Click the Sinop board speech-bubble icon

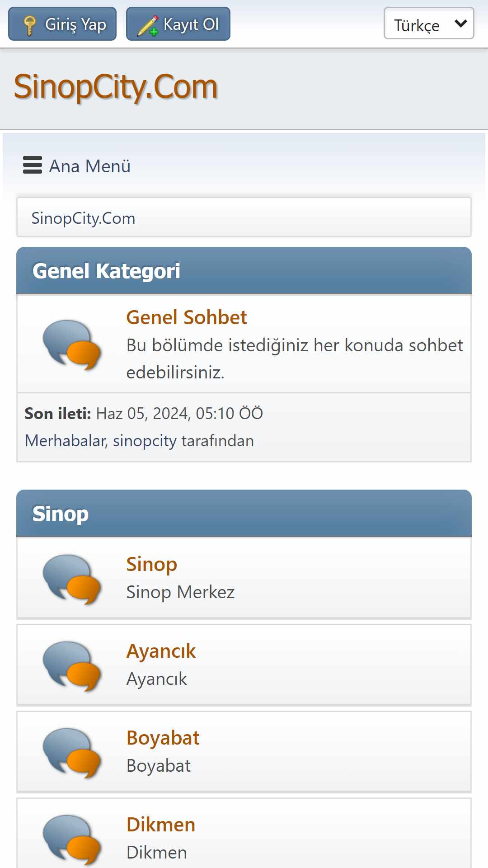71,579
